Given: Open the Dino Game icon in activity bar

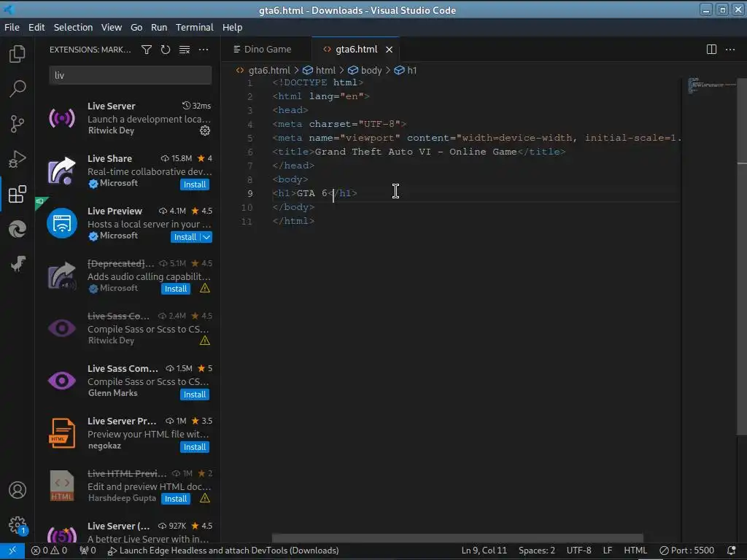Looking at the screenshot, I should click(18, 264).
